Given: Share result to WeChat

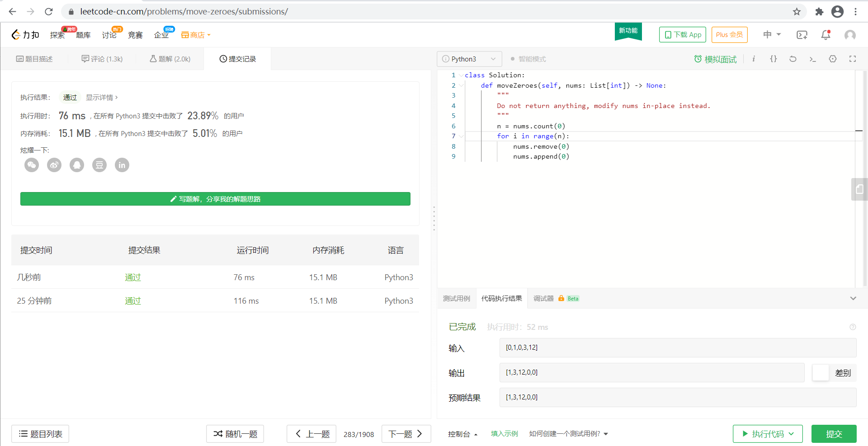Looking at the screenshot, I should [31, 165].
